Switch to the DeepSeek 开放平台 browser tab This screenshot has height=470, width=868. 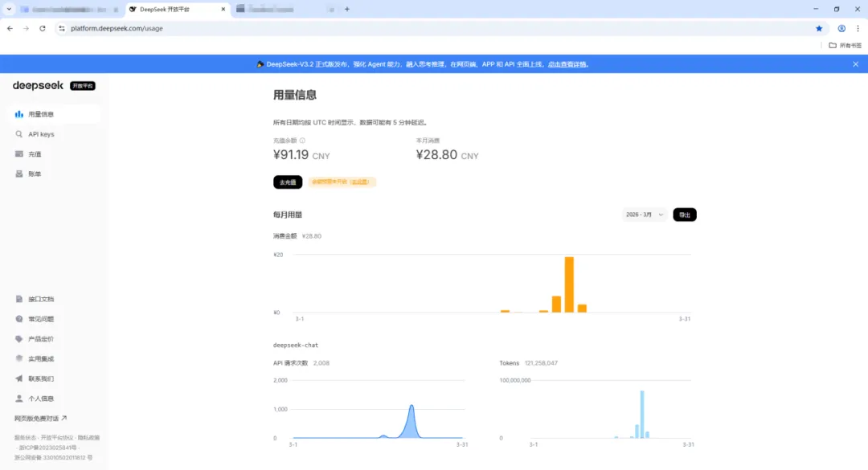click(178, 9)
